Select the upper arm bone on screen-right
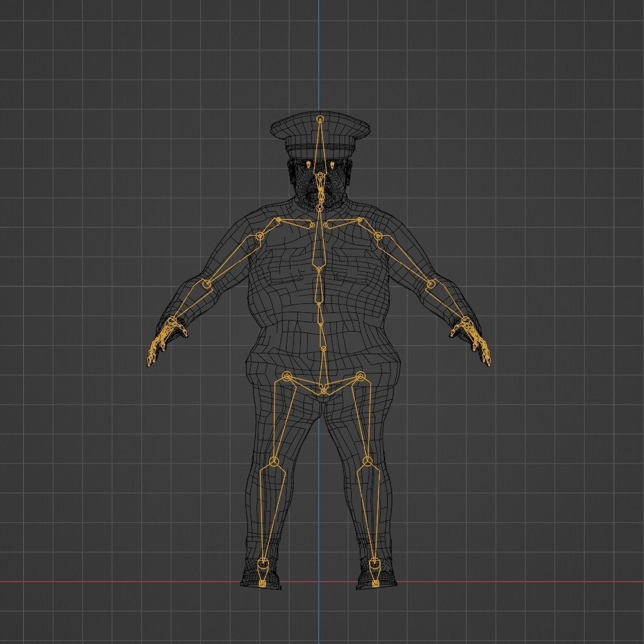The height and width of the screenshot is (644, 644). coord(404,260)
